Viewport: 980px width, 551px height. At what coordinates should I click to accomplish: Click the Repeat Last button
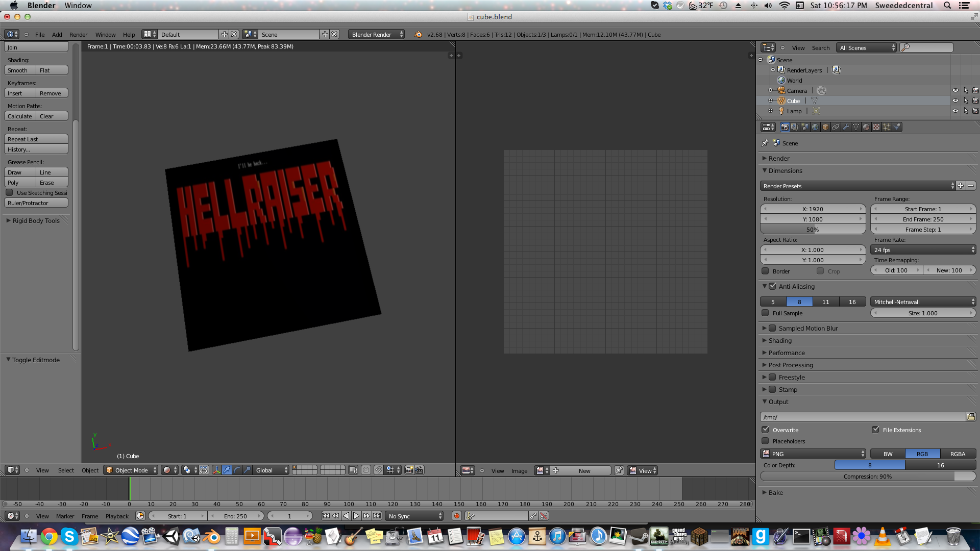36,139
